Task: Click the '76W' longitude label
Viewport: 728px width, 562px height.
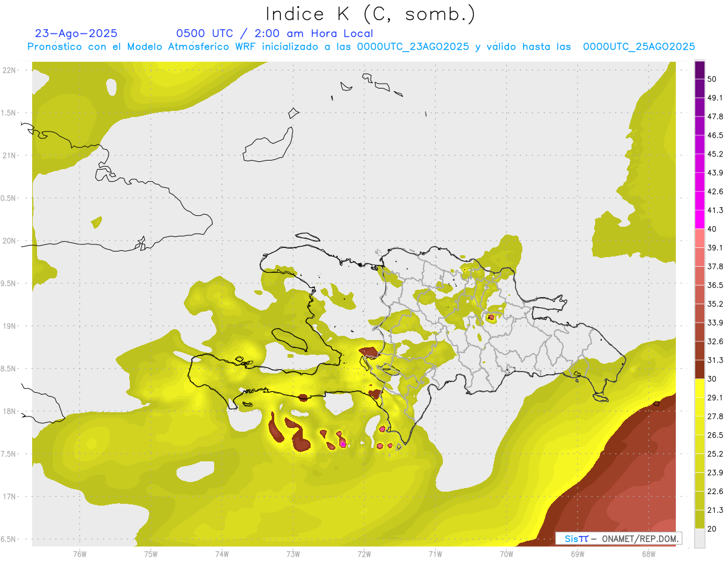Action: point(79,554)
